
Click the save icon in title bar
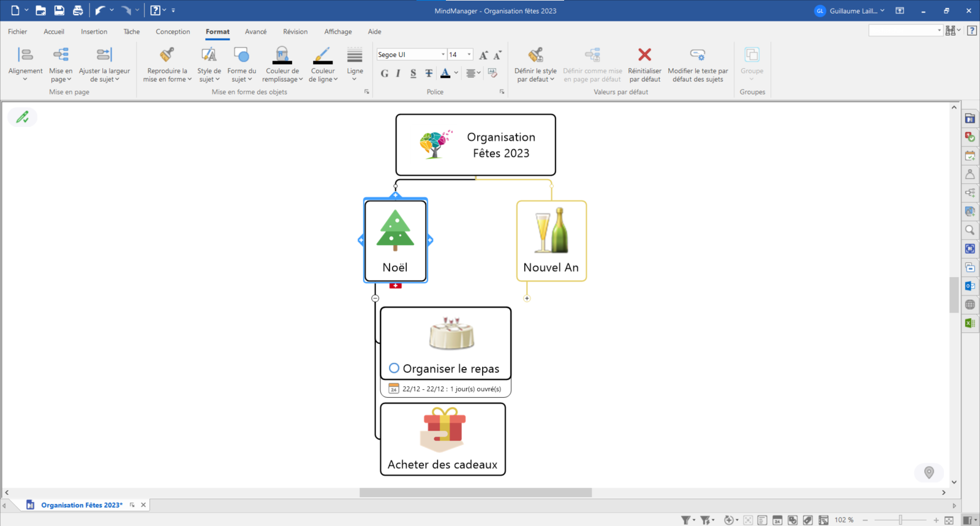[59, 10]
